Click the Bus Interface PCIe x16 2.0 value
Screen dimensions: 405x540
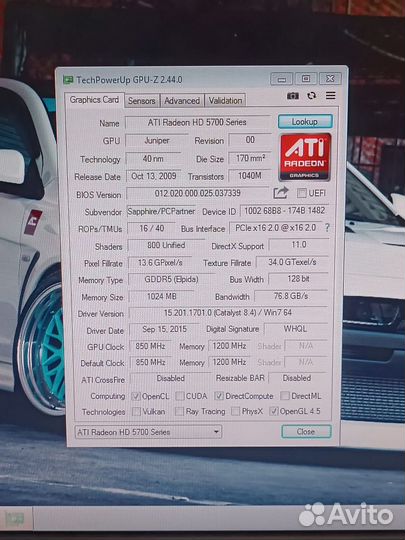[x=276, y=228]
